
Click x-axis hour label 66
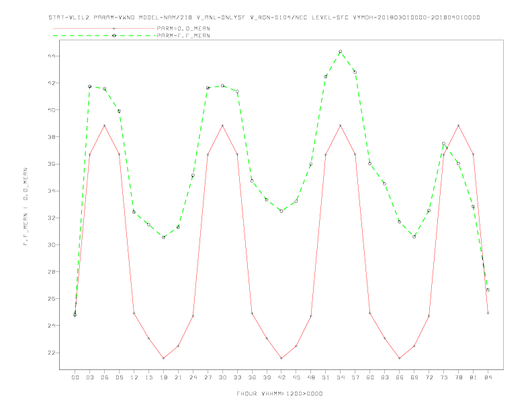pos(400,377)
